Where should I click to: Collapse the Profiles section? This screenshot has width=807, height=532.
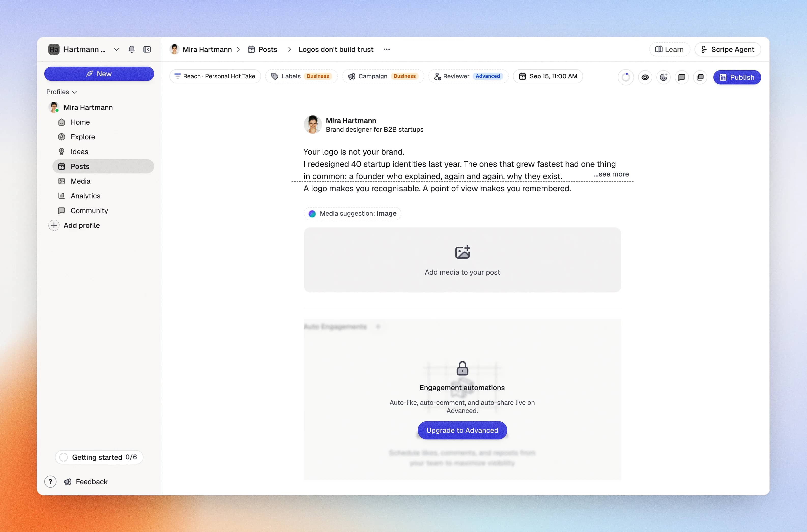click(61, 92)
